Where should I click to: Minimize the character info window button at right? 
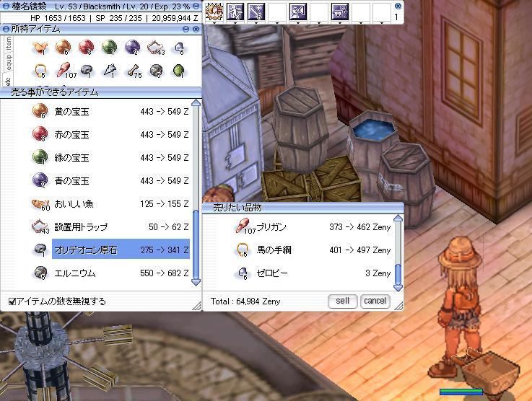(x=196, y=6)
